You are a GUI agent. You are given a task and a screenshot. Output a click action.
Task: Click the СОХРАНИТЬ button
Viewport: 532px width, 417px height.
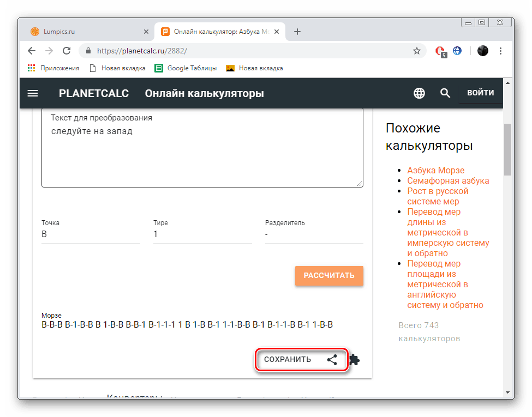[288, 359]
